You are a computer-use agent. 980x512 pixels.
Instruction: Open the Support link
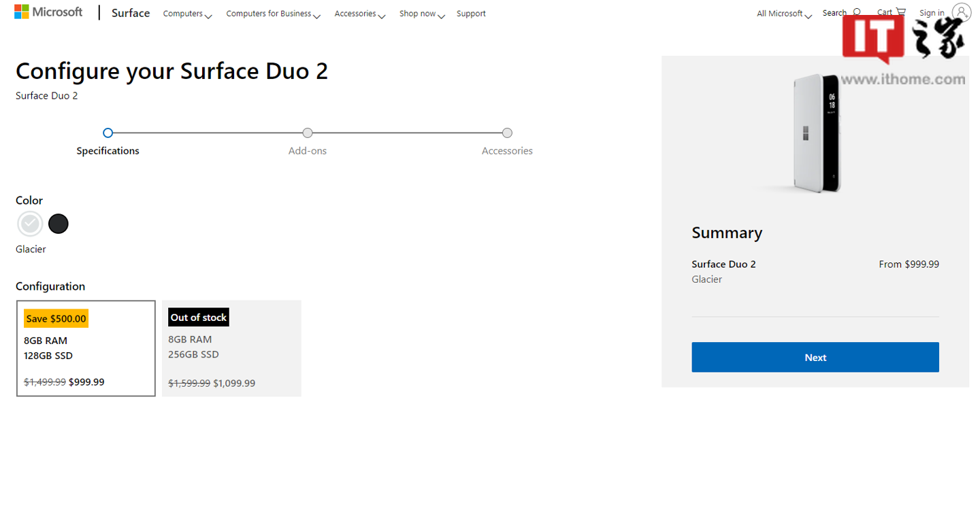pyautogui.click(x=471, y=14)
